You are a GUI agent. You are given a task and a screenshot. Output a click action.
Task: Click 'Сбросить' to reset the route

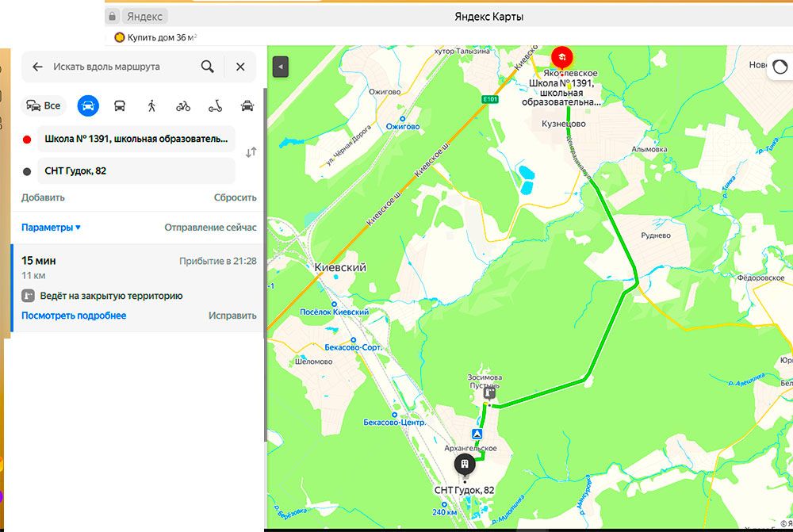(x=235, y=197)
